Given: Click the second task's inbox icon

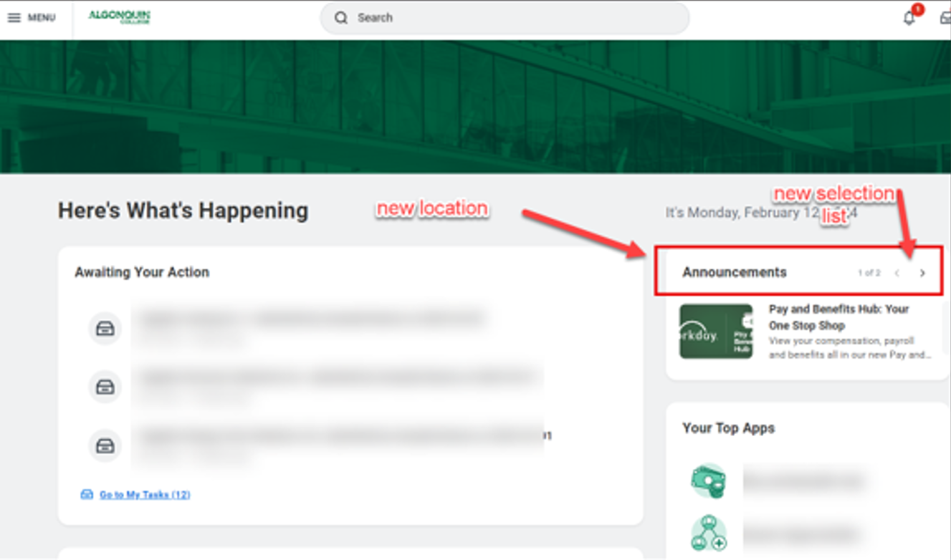Looking at the screenshot, I should pos(105,387).
